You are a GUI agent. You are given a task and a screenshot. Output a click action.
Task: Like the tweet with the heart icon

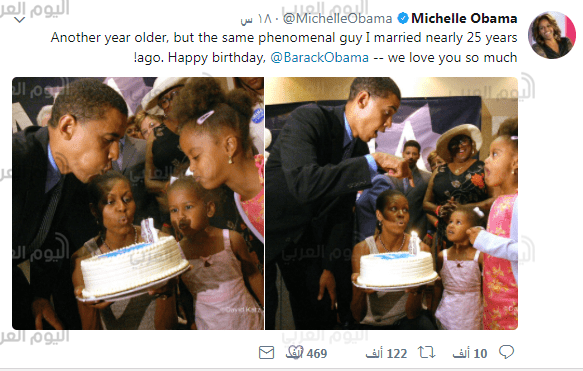click(296, 352)
